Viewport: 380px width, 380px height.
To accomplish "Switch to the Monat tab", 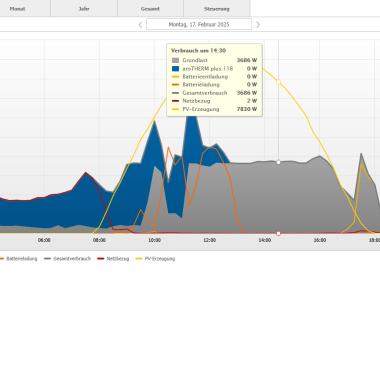I will pos(17,8).
